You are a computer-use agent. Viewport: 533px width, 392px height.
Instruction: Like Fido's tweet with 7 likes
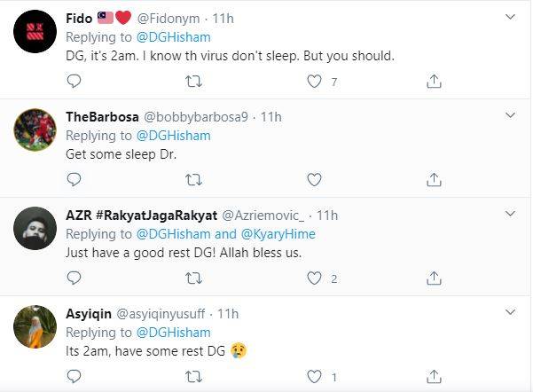(x=313, y=82)
